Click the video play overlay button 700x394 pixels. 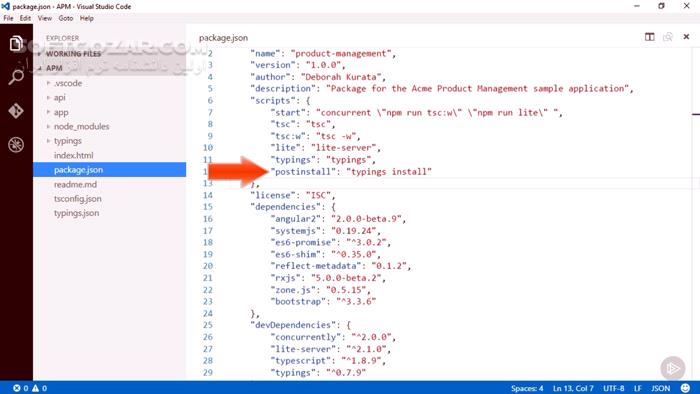point(673,368)
